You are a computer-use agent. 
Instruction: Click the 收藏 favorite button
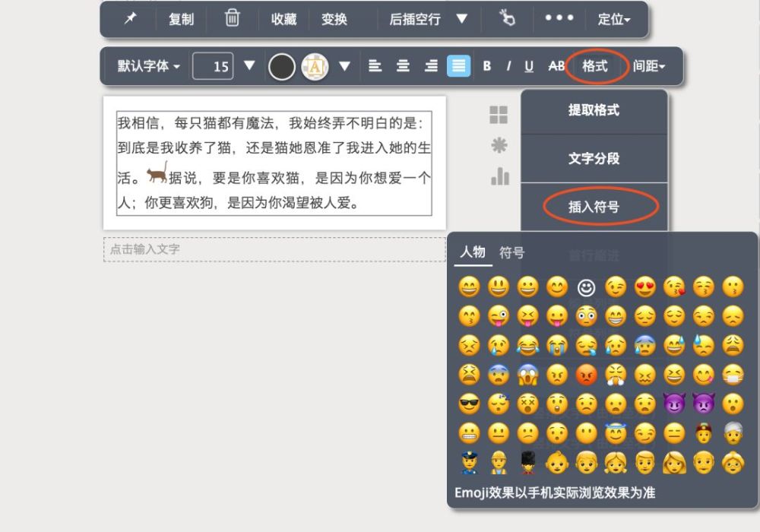coord(283,19)
